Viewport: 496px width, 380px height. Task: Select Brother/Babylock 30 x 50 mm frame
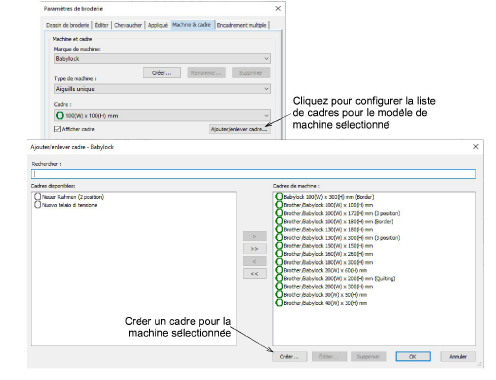pyautogui.click(x=321, y=295)
